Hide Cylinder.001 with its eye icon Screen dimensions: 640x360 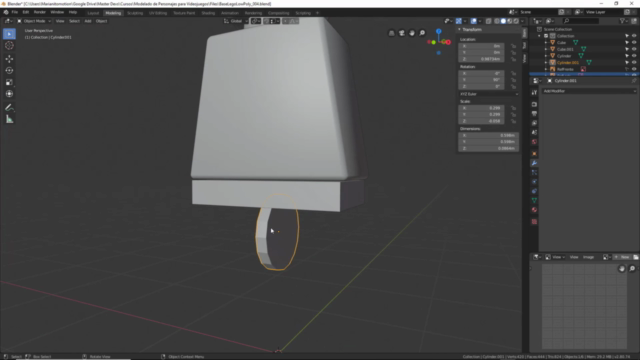(x=634, y=62)
